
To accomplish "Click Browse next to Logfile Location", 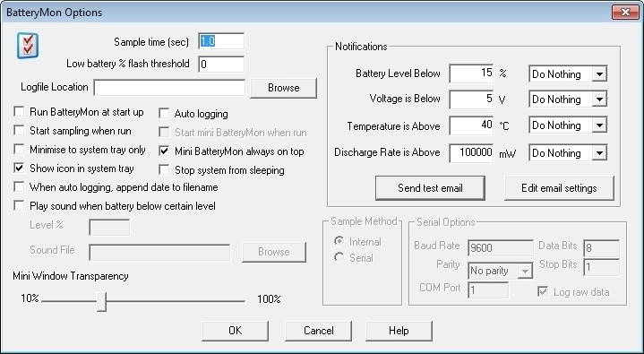I will pos(283,88).
